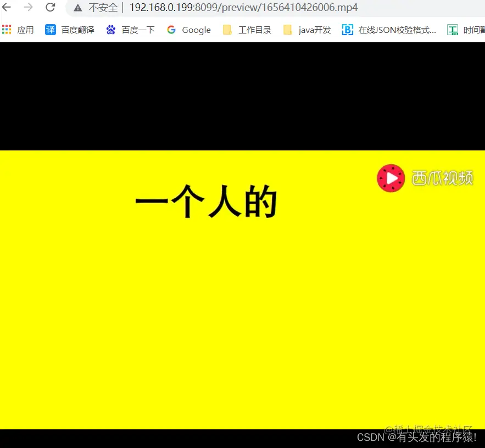Expand the 应用 bookmarks shortcut menu
This screenshot has width=485, height=448.
coord(18,30)
